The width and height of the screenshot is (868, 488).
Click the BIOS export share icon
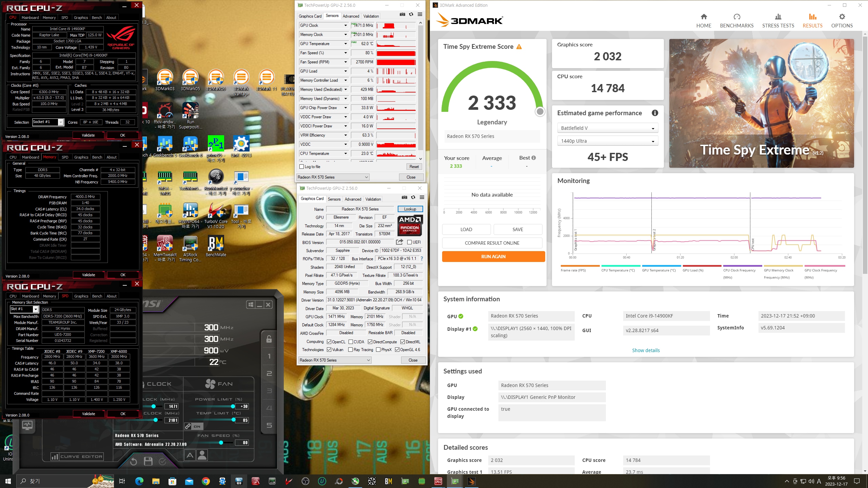[x=399, y=242]
